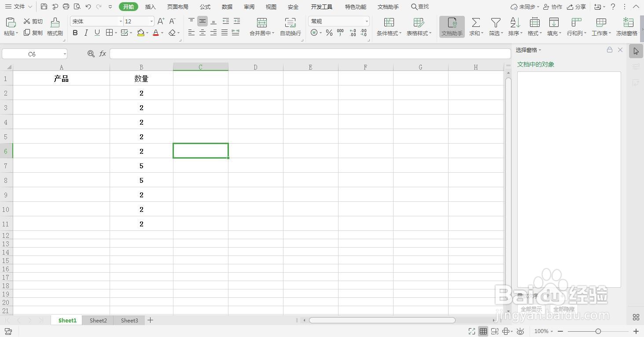
Task: Click the Filter (筛选) funnel icon
Action: 496,22
